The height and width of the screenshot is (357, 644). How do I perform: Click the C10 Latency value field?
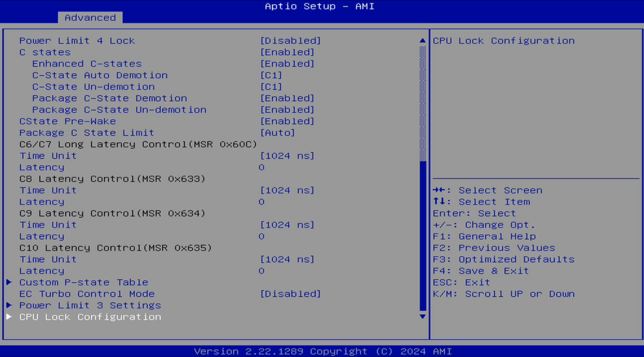[x=262, y=271]
